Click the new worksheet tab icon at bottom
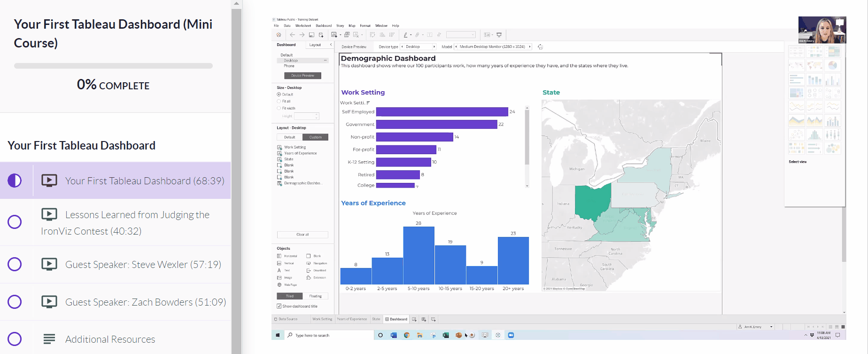 pos(414,319)
